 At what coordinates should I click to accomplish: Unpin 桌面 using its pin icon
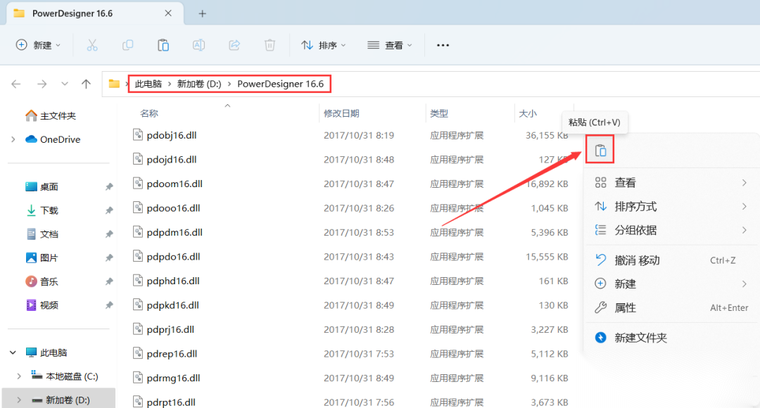[x=109, y=187]
